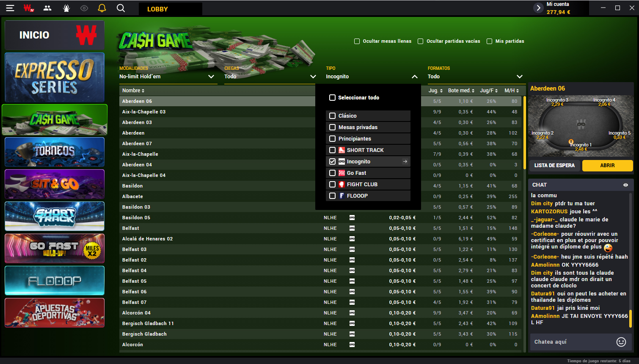Check FLOOOP type option
639x364 pixels.
(x=332, y=196)
